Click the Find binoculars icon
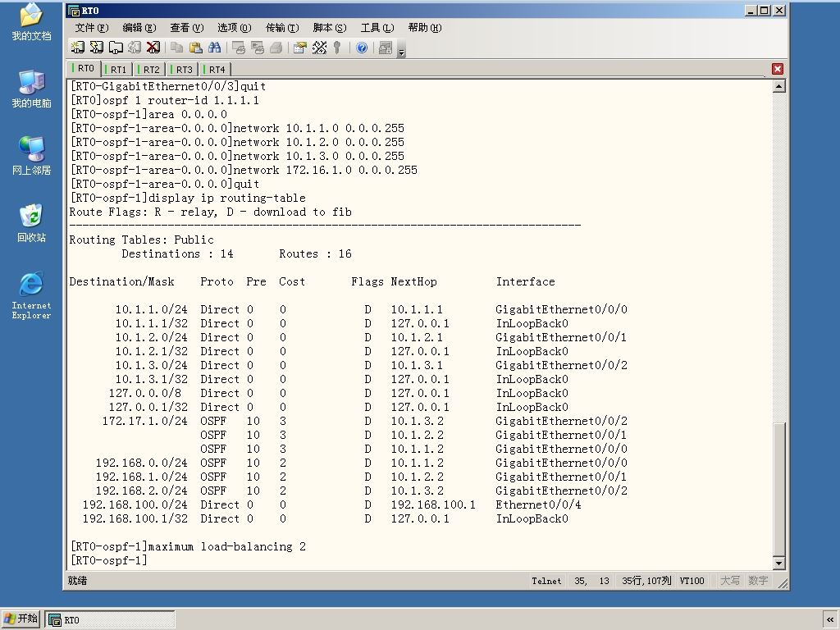The height and width of the screenshot is (630, 840). [x=215, y=48]
